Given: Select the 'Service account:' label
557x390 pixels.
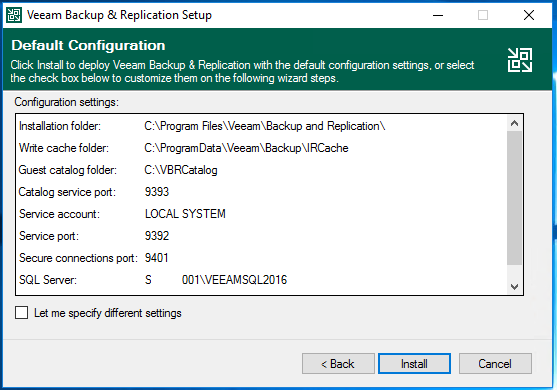Looking at the screenshot, I should click(59, 214).
